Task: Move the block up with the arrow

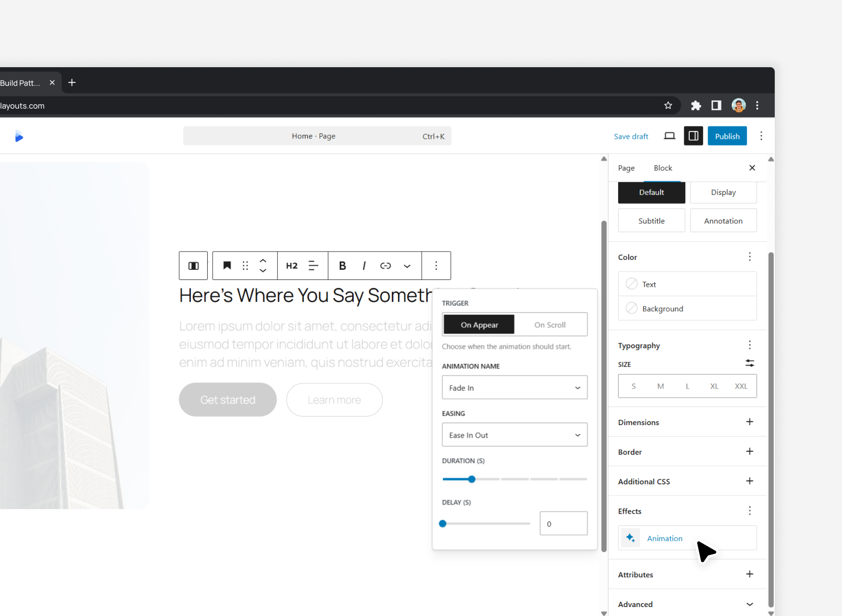Action: [263, 260]
